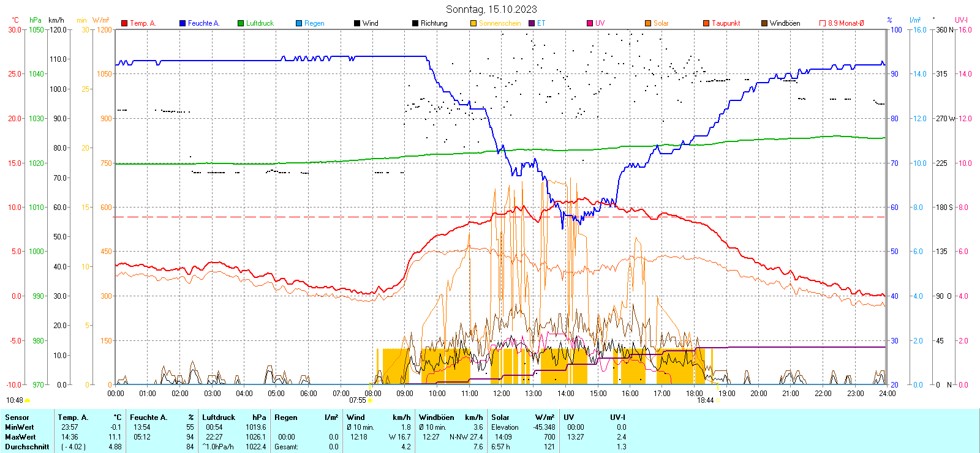Click the Taupunkt legend label
Viewport: 980px width, 453px height.
[x=726, y=23]
